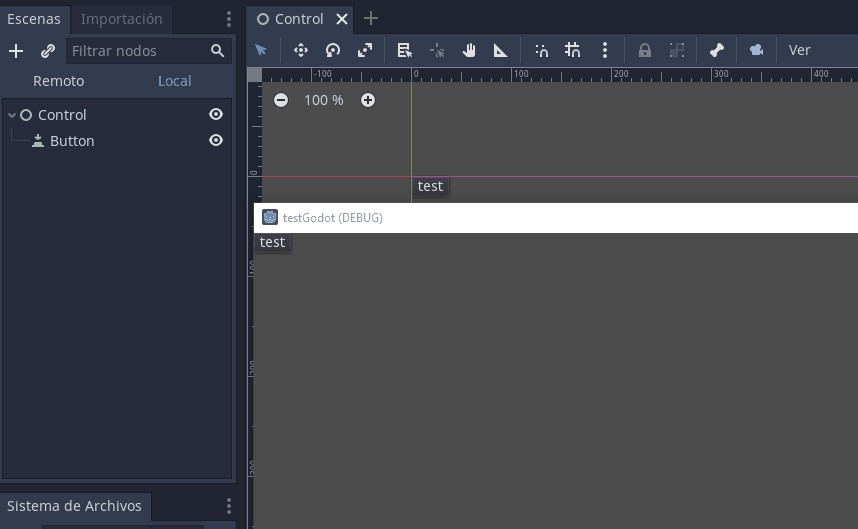
Task: Add a new node with plus icon
Action: 16,51
